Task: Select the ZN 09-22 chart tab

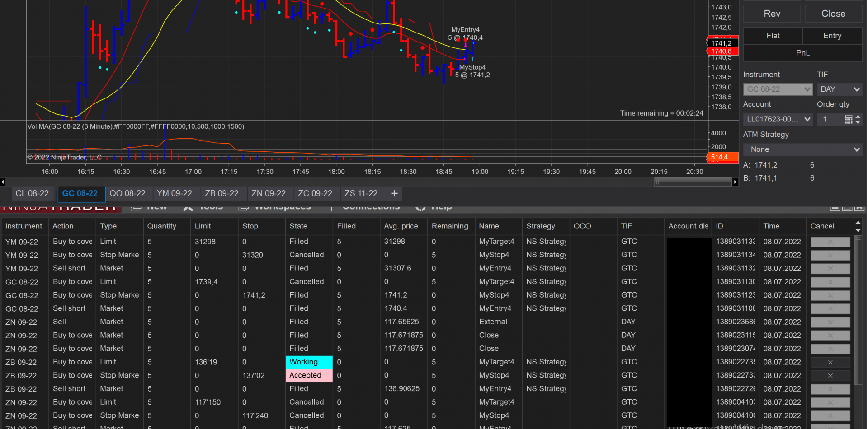Action: (x=269, y=193)
